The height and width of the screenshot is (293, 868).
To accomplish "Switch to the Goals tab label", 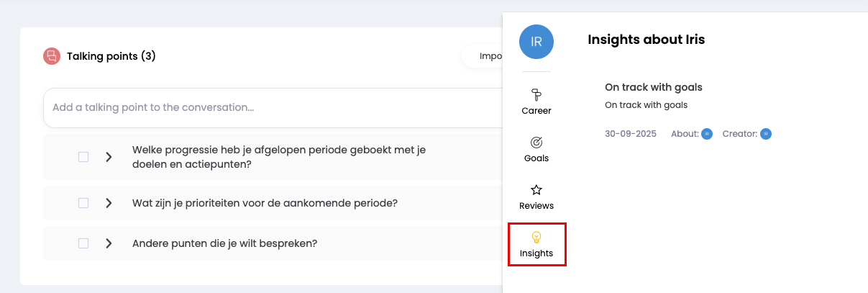I will point(536,158).
